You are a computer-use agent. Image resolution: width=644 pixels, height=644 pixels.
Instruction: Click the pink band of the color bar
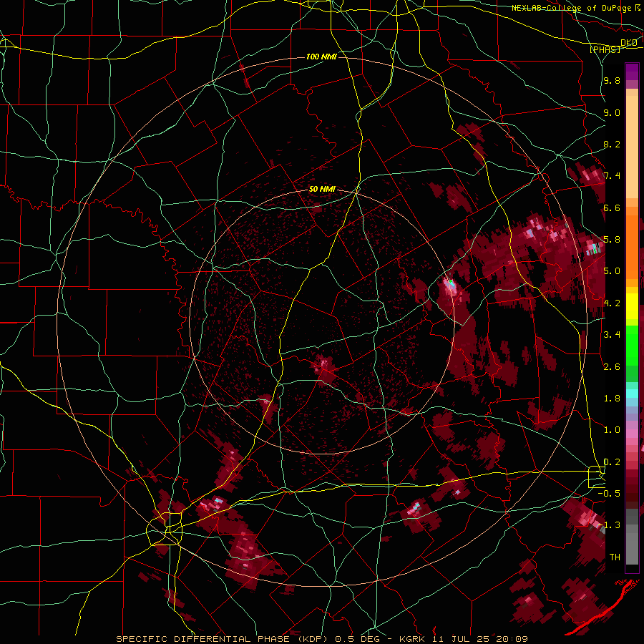632,434
